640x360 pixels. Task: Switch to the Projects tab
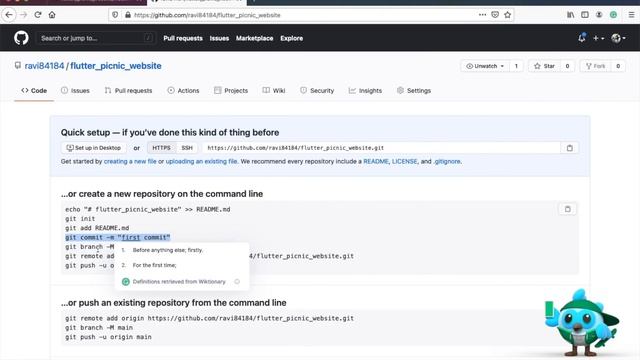pos(231,91)
